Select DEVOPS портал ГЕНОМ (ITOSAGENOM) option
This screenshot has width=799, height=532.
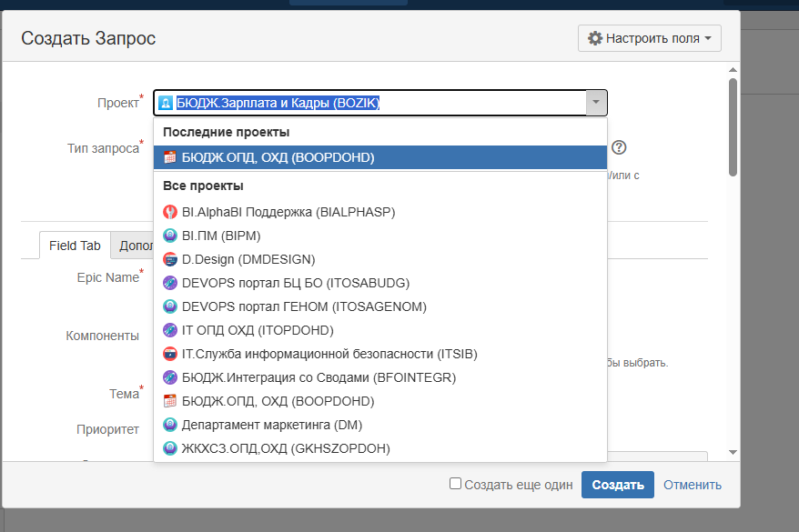tap(379, 306)
